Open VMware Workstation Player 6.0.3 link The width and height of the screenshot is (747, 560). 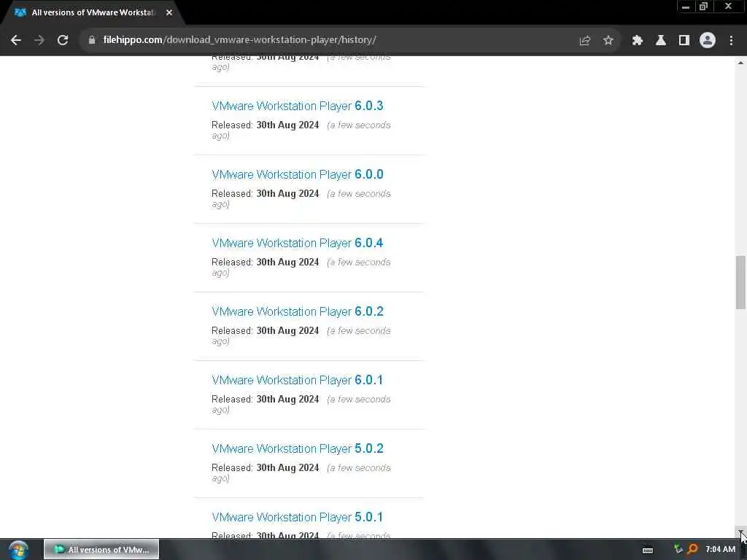298,106
